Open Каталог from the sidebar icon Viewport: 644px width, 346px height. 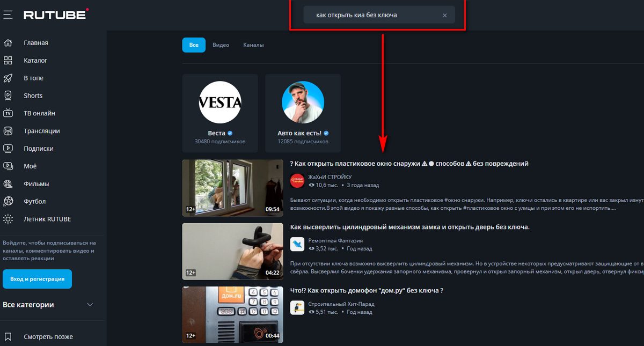pos(8,61)
